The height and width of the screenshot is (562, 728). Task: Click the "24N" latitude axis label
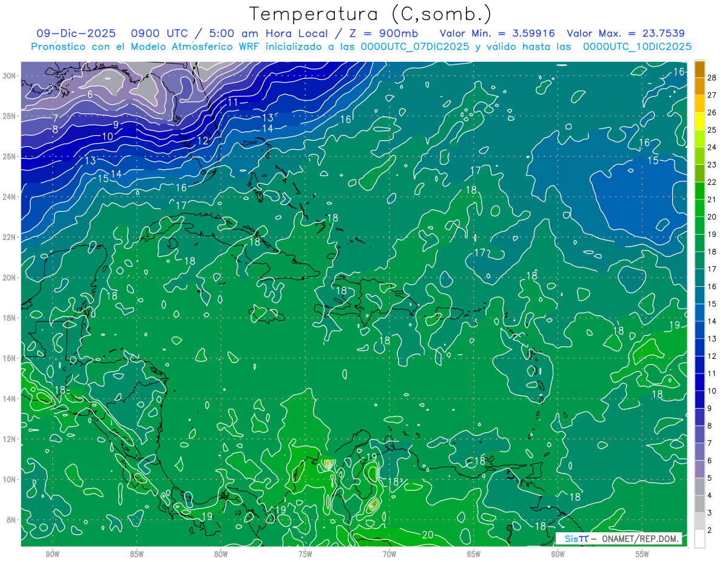pyautogui.click(x=10, y=197)
